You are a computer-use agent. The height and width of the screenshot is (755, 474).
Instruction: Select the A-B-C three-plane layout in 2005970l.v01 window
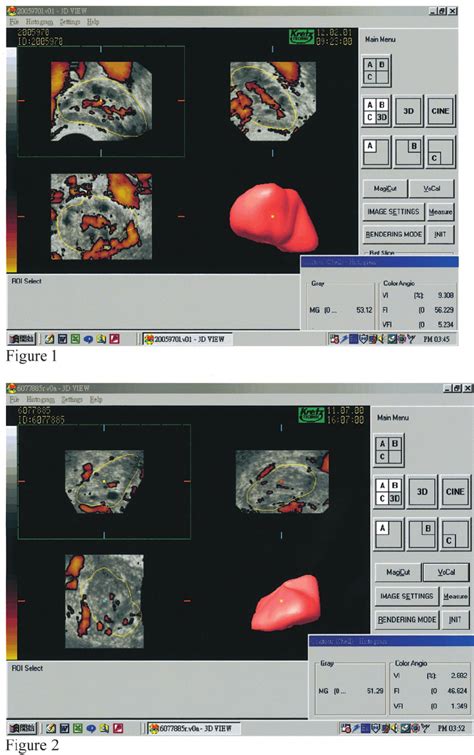tap(376, 70)
